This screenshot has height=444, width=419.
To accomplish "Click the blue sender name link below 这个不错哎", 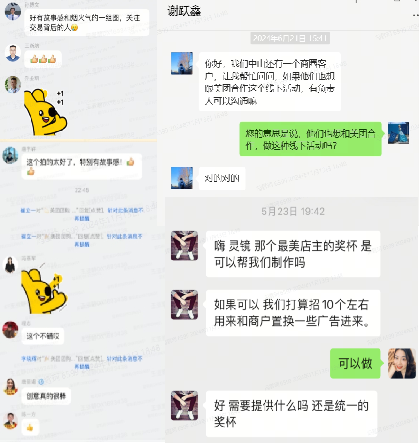I will (x=29, y=359).
